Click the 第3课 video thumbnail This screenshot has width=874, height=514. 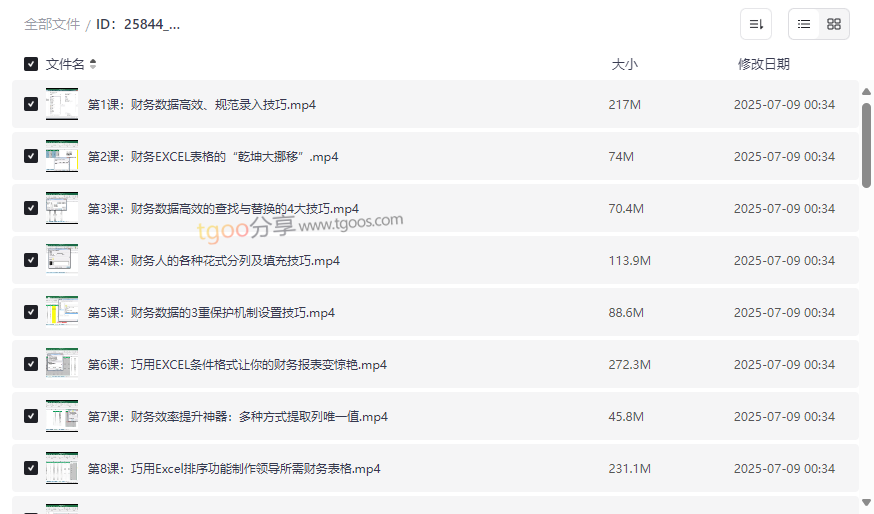point(62,208)
